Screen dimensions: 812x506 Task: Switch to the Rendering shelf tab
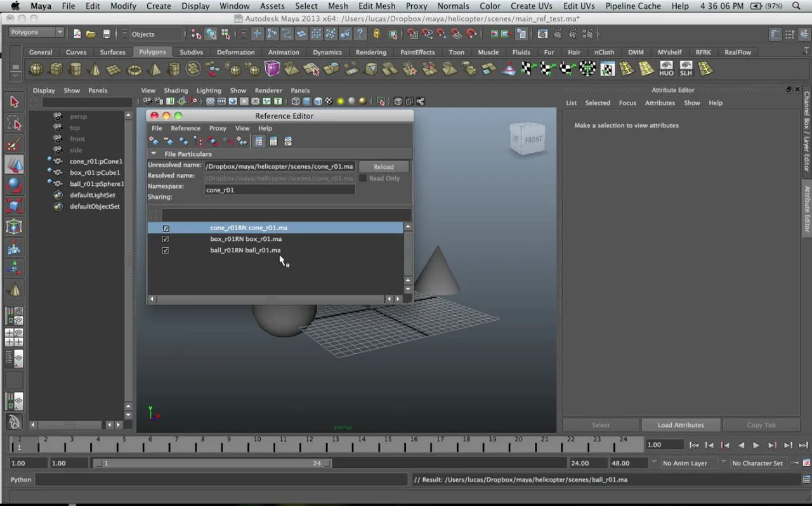(371, 52)
